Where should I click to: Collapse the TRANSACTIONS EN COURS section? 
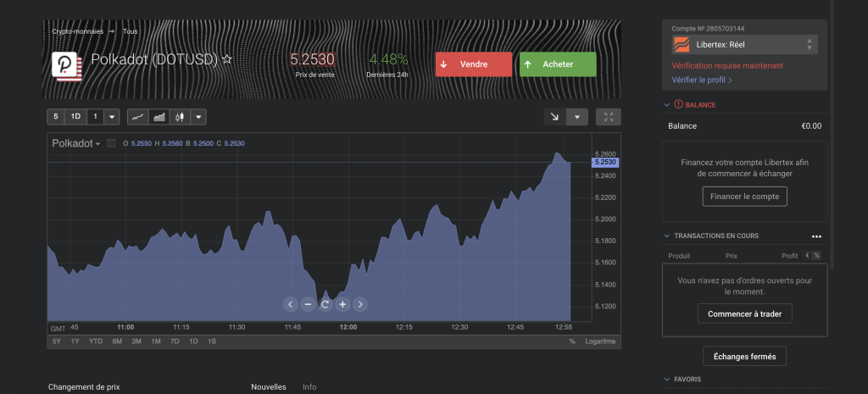[x=666, y=236]
